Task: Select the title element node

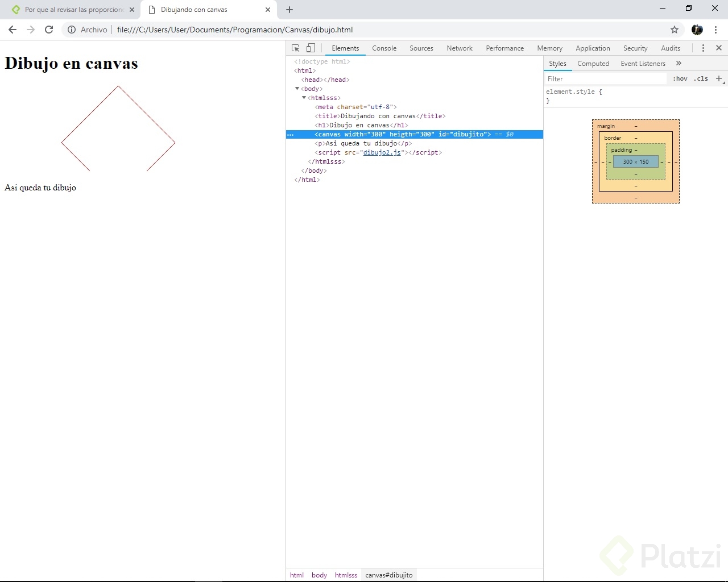Action: pyautogui.click(x=380, y=116)
